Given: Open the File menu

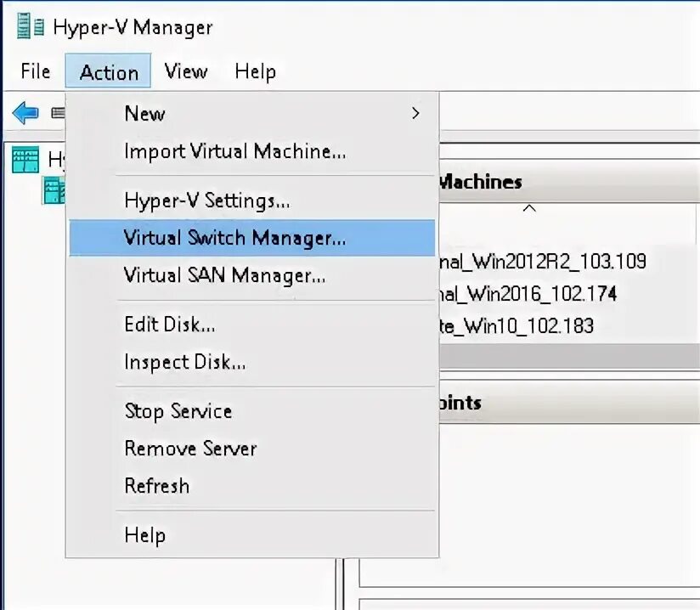Looking at the screenshot, I should 36,71.
